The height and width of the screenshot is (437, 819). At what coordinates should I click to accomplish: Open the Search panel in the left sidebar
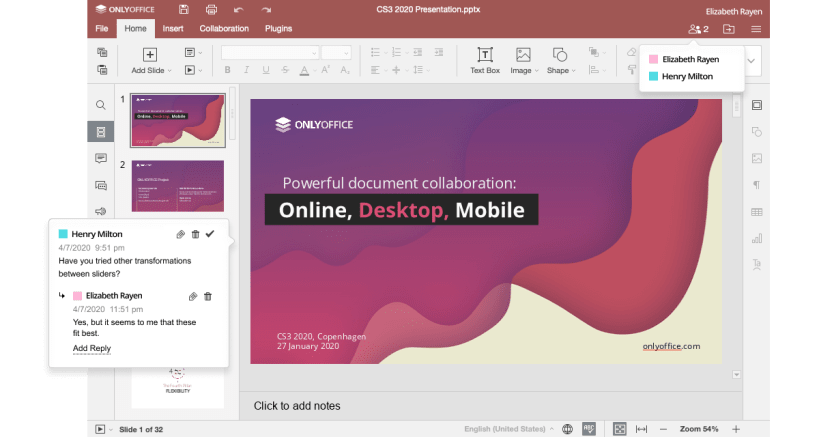coord(101,105)
